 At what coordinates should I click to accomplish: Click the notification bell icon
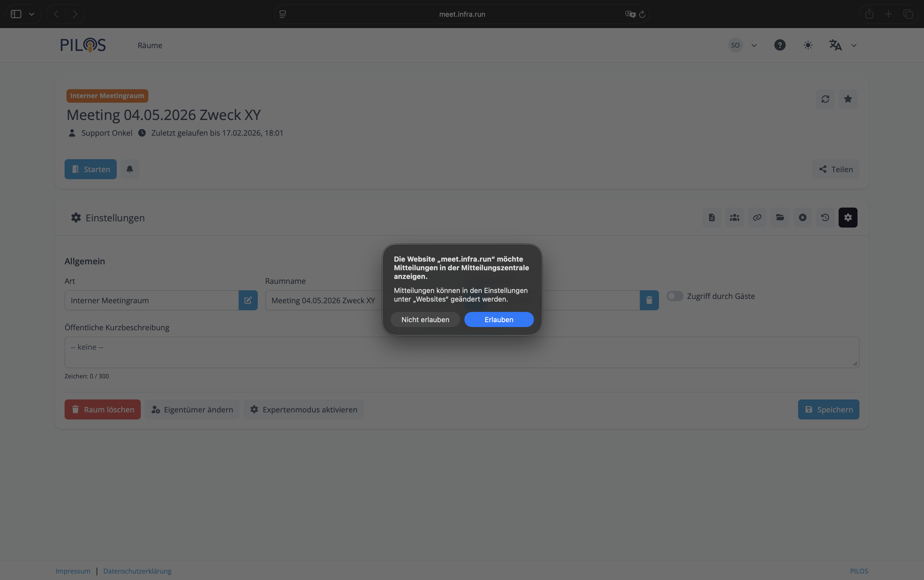click(x=130, y=169)
